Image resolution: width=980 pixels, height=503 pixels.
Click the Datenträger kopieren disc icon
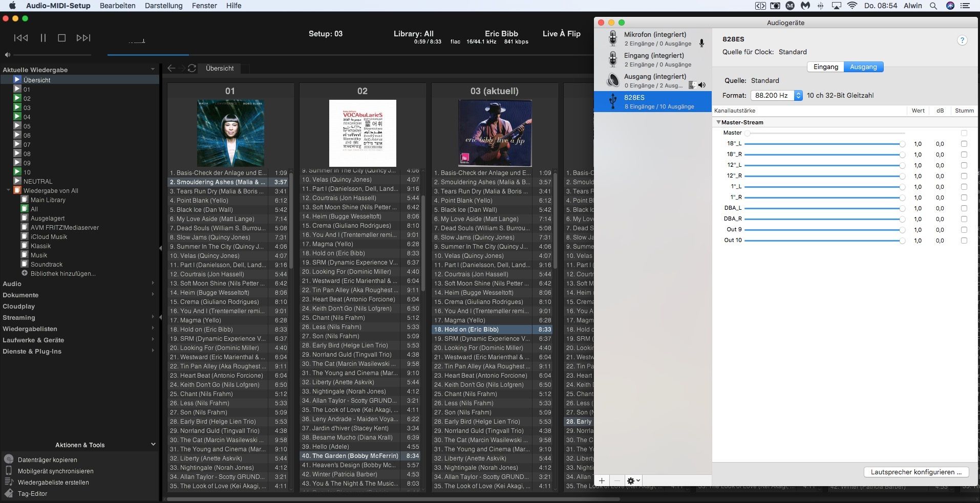coord(9,460)
